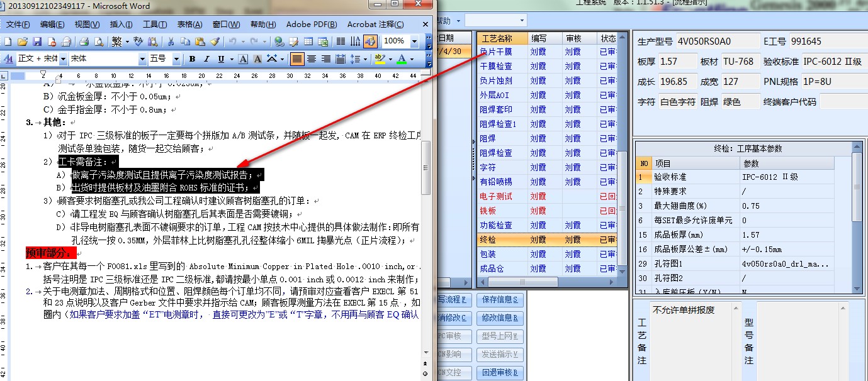Screen dimensions: 868x381
Task: Save the Word document with the floppy icon
Action: 37,41
